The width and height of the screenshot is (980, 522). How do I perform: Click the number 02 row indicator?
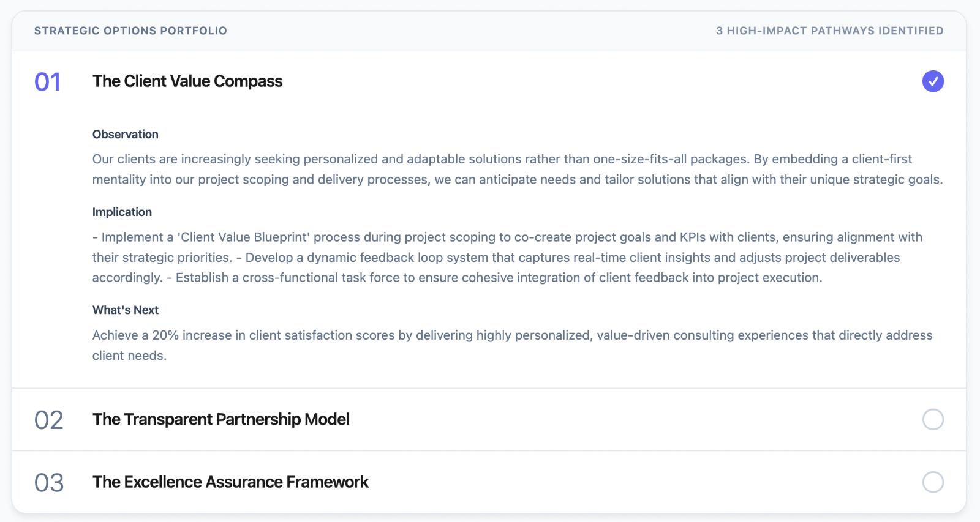click(49, 419)
